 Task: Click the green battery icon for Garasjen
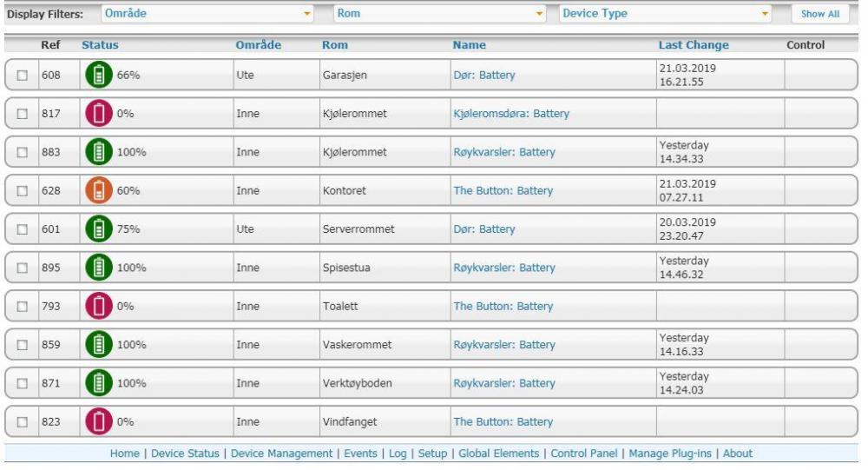(97, 75)
